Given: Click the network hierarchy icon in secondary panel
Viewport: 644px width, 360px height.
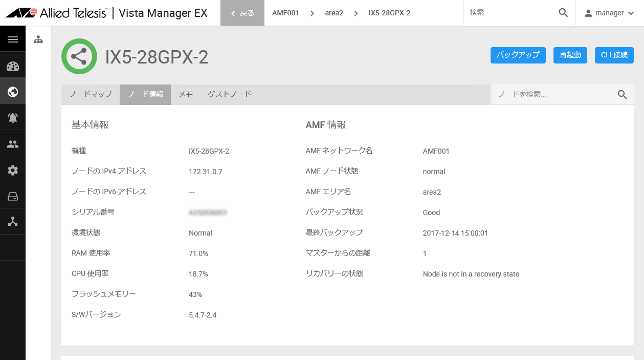Looking at the screenshot, I should pos(38,39).
